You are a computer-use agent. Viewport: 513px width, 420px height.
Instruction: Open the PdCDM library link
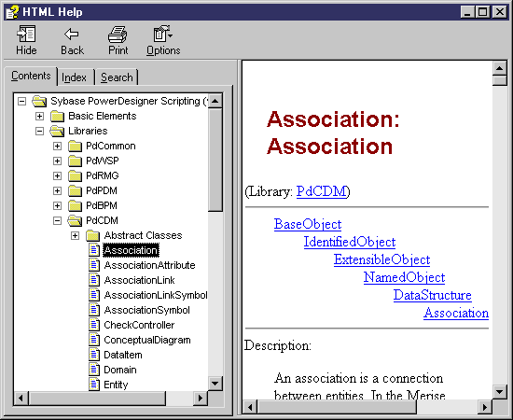[x=321, y=191]
